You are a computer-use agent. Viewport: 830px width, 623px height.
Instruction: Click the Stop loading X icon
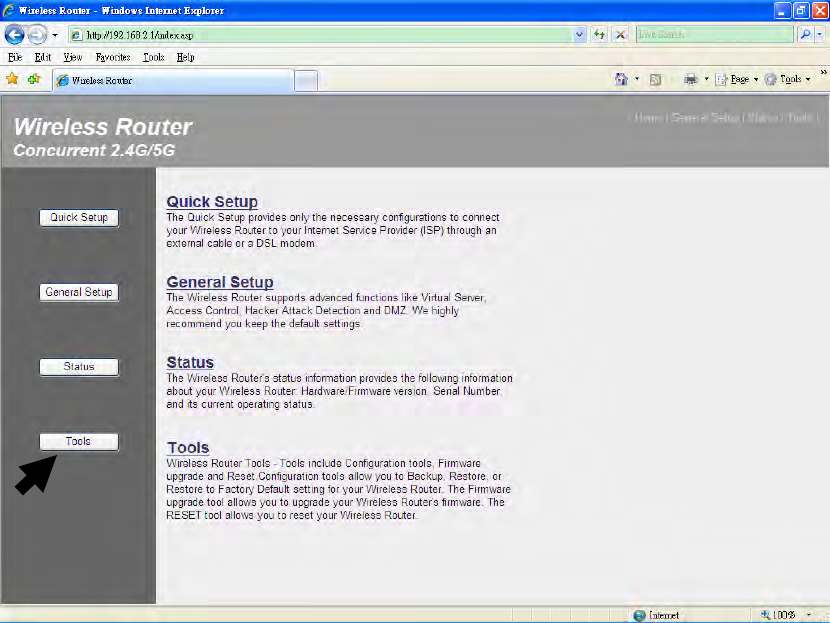pos(620,35)
